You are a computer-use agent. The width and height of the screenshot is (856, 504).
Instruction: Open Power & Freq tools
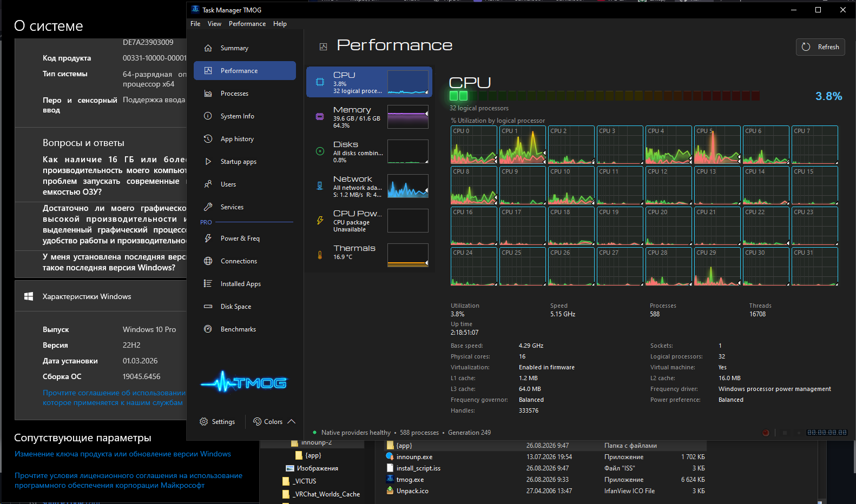245,238
